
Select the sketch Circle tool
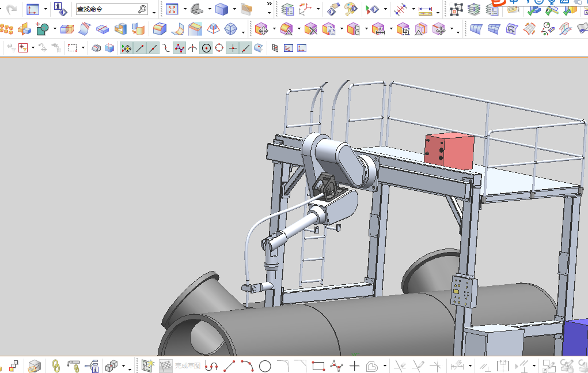tap(265, 366)
